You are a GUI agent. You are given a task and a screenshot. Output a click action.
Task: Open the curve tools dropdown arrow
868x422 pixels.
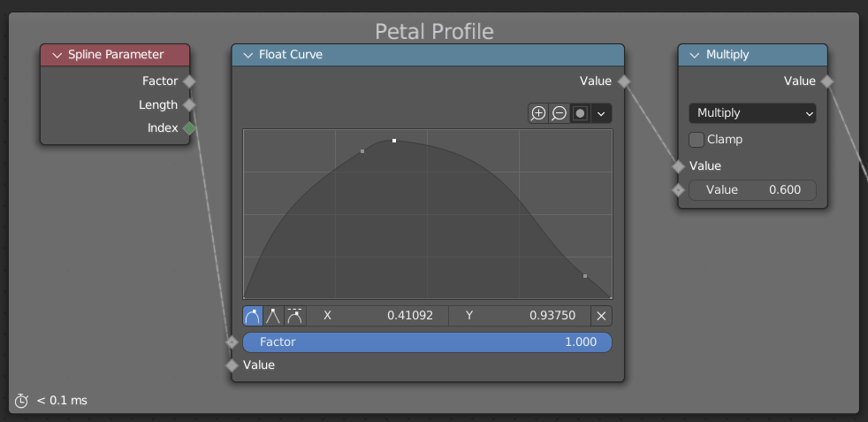point(602,113)
